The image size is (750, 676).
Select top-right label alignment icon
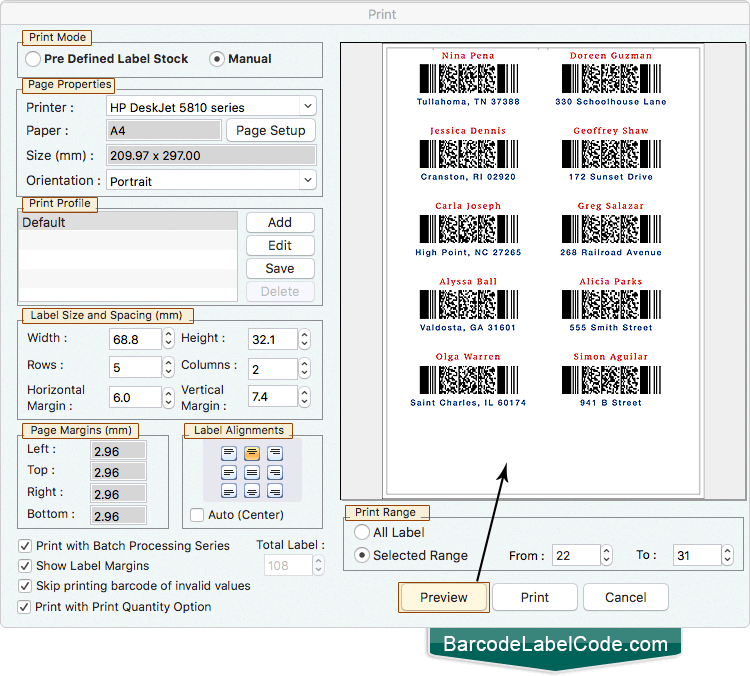pyautogui.click(x=275, y=453)
